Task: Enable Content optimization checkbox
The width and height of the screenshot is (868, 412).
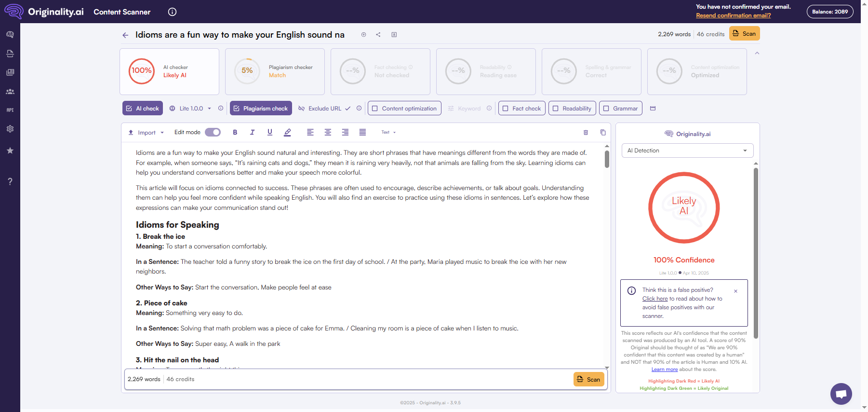Action: click(404, 109)
